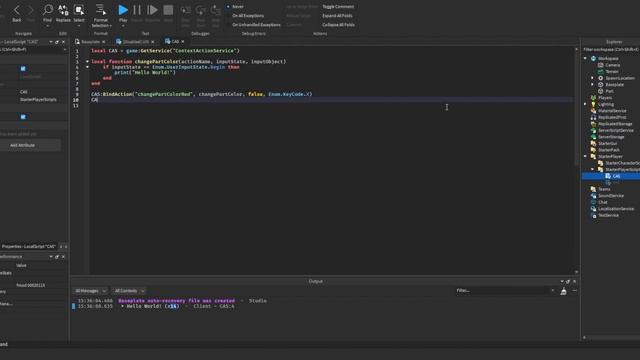Click the ReplicatedFirst icon
This screenshot has width=640, height=360.
(x=593, y=117)
